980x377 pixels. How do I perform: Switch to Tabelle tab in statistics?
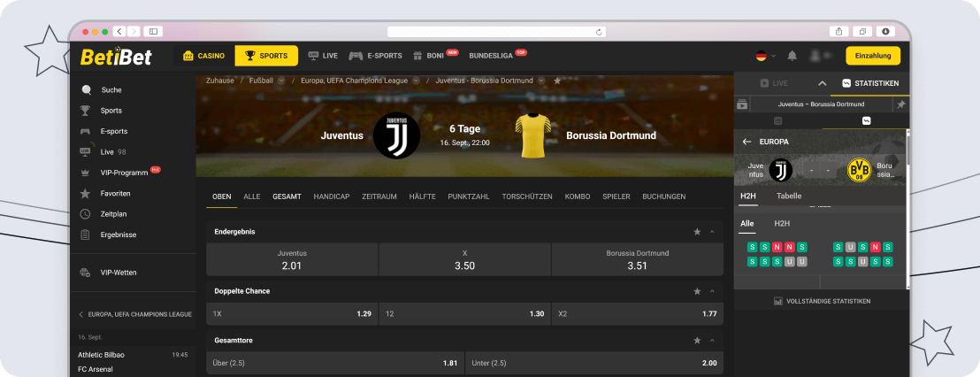[x=789, y=196]
